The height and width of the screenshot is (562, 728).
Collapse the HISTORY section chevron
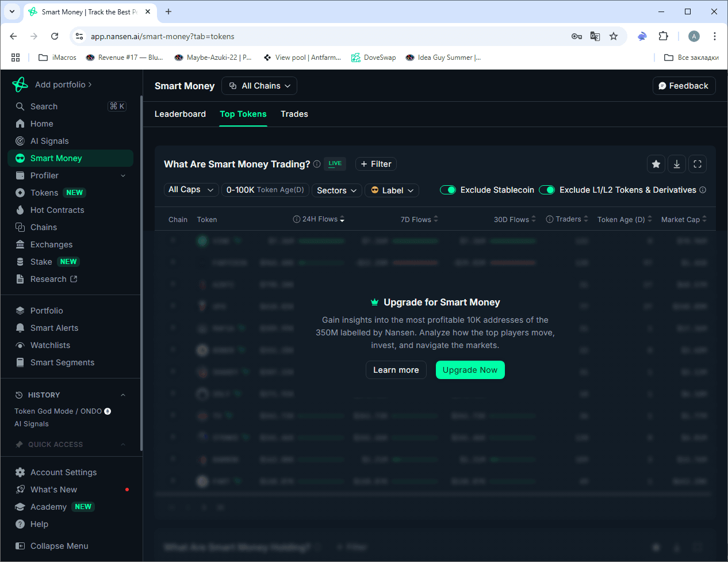tap(123, 395)
